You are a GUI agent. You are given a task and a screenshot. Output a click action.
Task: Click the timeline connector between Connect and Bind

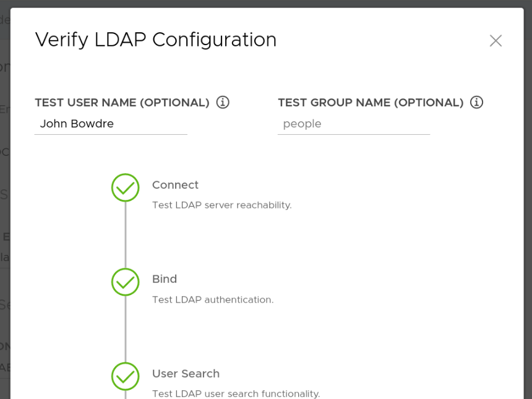point(126,235)
